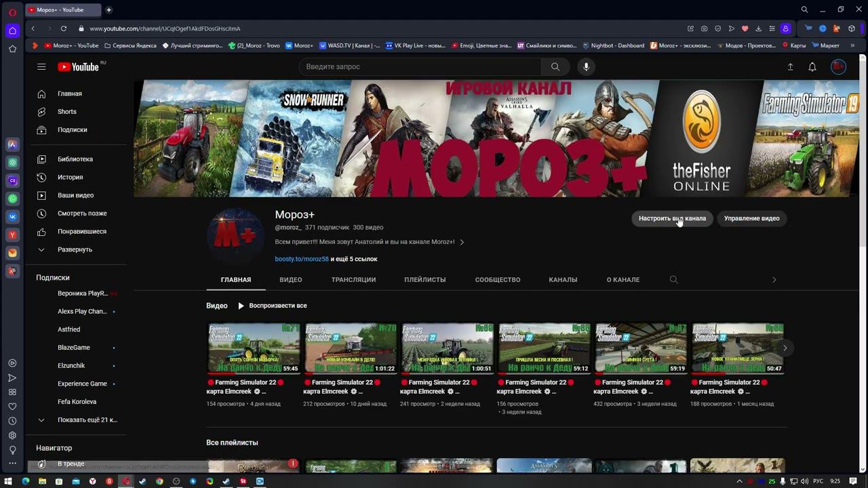Open a new browser tab

108,9
